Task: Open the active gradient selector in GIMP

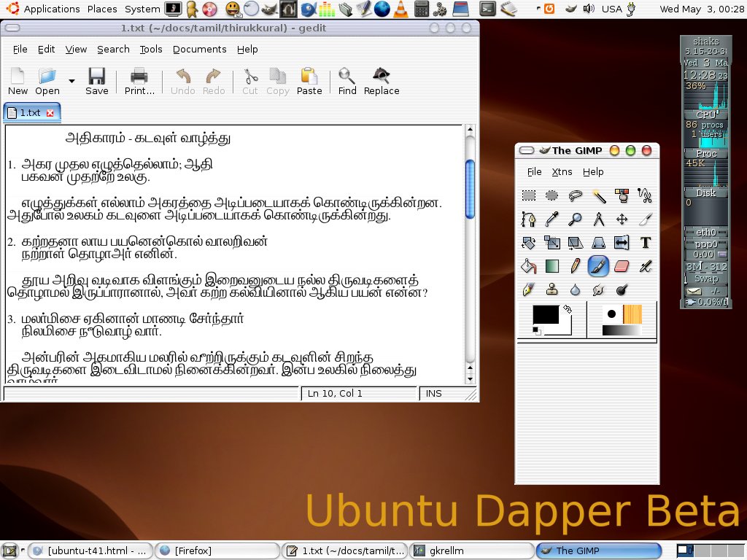Action: point(622,330)
